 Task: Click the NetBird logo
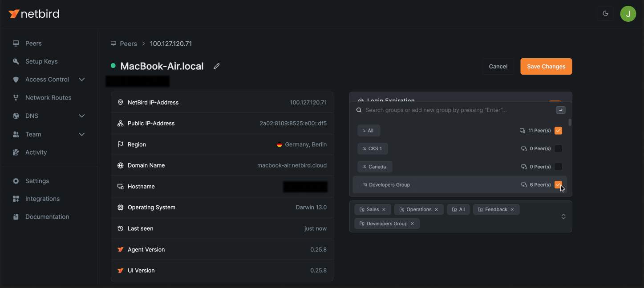pos(34,14)
